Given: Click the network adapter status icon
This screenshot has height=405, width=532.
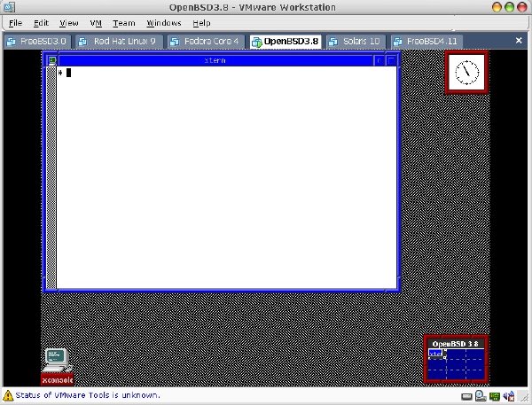Looking at the screenshot, I should coord(495,396).
